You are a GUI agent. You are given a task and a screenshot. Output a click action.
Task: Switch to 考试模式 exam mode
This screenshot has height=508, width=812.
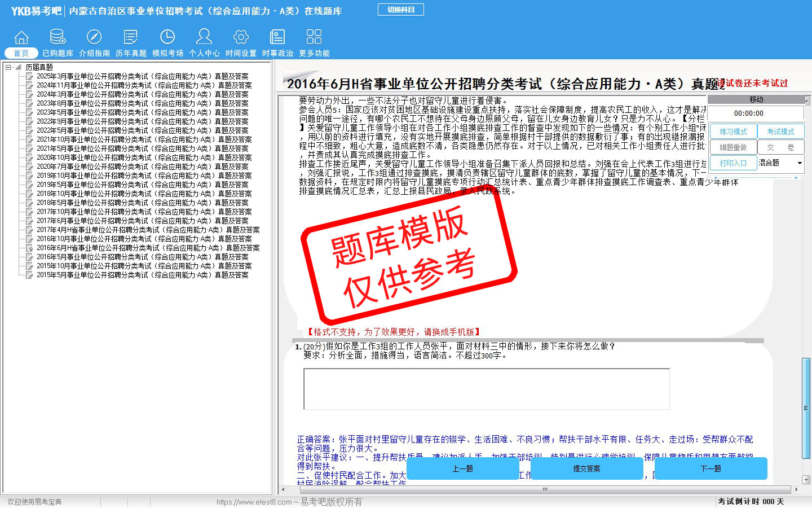tap(780, 132)
